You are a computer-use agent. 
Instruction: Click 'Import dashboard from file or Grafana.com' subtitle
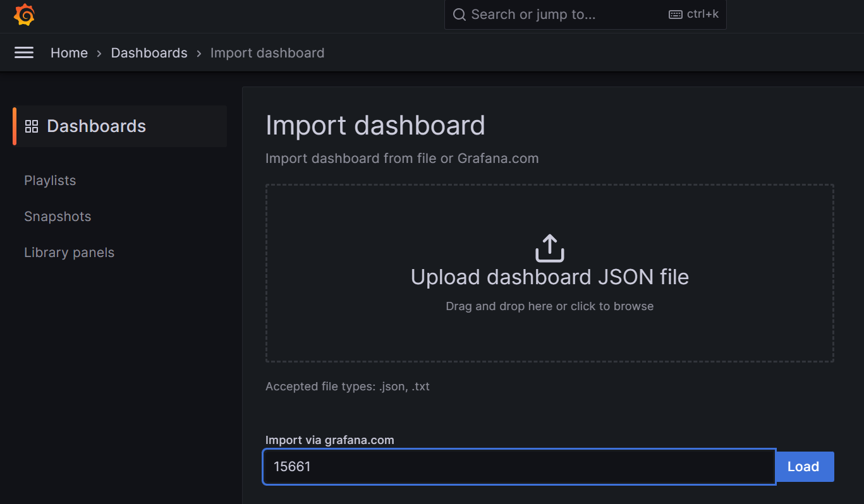click(x=402, y=159)
